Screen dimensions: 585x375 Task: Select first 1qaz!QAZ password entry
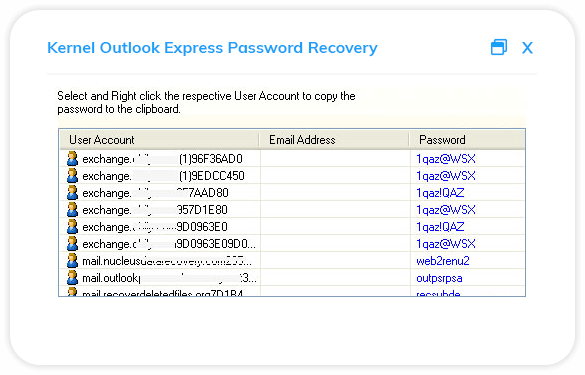pos(440,193)
